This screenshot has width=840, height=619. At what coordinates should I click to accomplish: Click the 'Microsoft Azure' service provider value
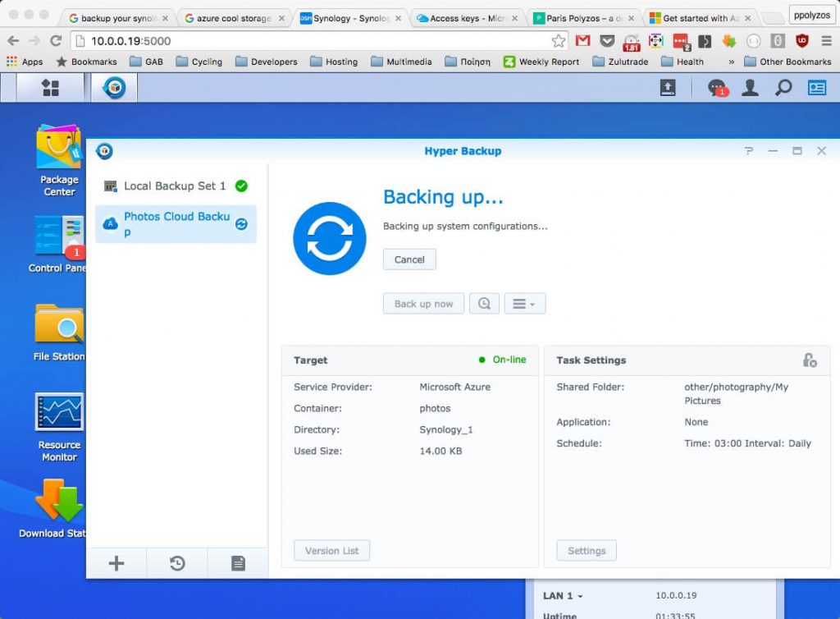pos(454,387)
